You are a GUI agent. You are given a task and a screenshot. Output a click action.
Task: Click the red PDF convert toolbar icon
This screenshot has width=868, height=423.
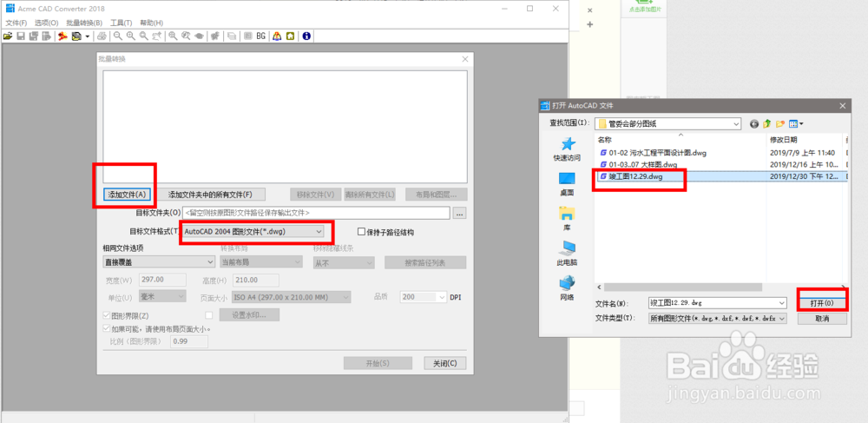(x=63, y=36)
